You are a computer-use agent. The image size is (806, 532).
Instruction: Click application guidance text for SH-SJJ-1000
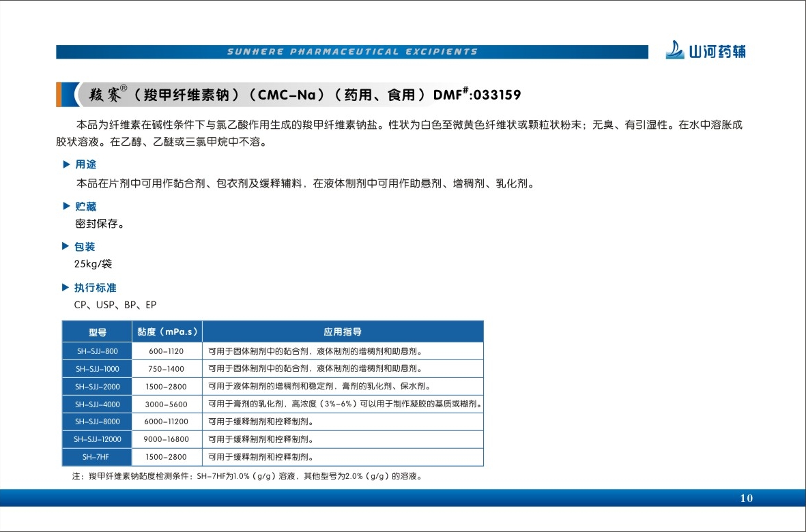pos(315,369)
